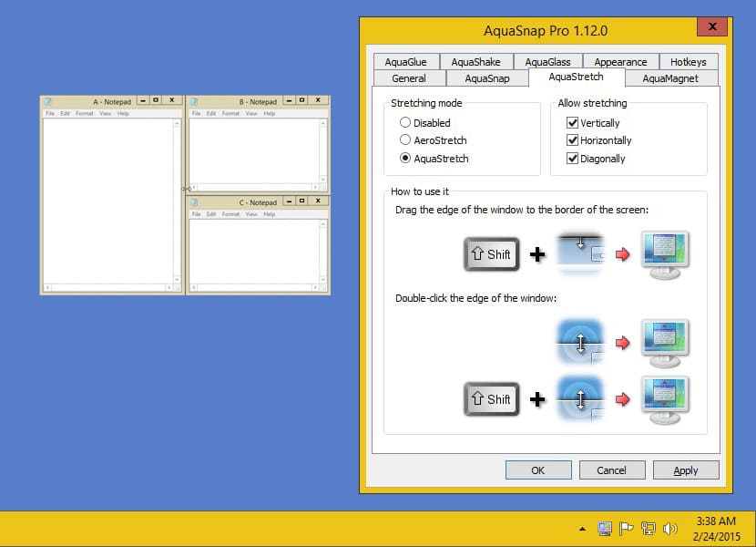Screen dimensions: 756x547
Task: Open Edit menu in A - Notepad
Action: point(65,113)
